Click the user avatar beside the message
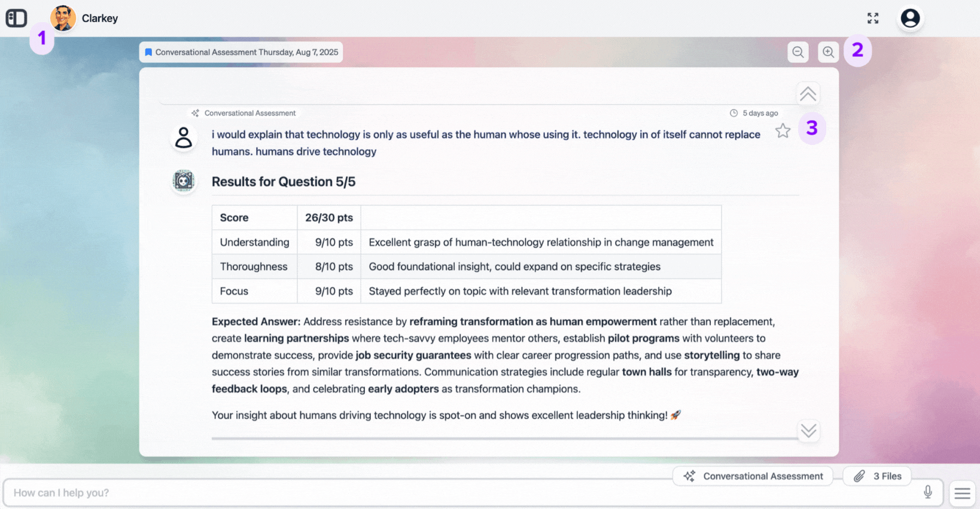The image size is (980, 509). [184, 138]
